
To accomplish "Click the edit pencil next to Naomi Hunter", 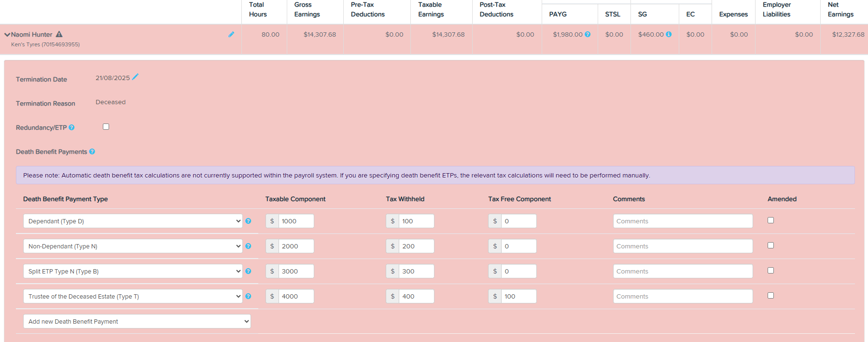I will (231, 34).
